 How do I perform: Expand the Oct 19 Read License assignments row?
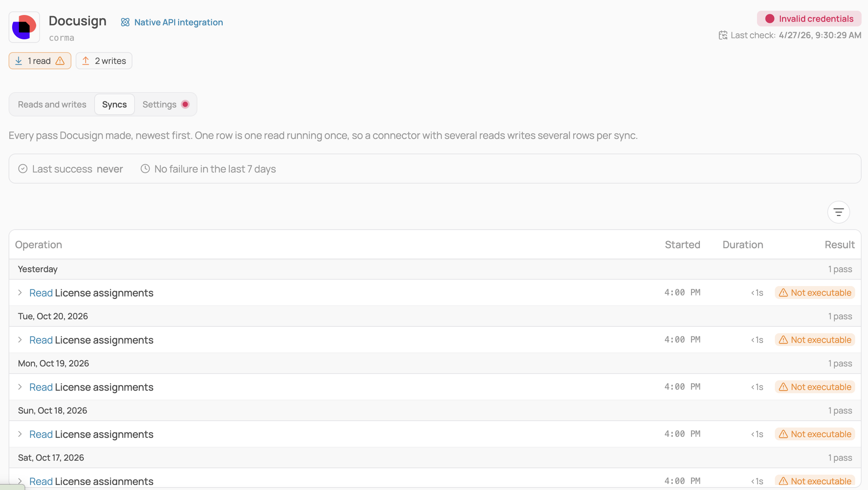coord(20,387)
